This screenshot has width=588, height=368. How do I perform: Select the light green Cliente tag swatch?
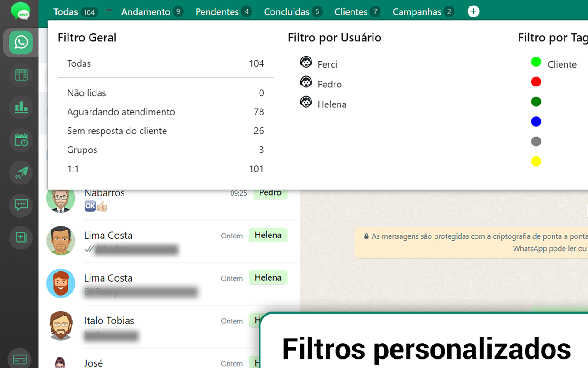(536, 62)
